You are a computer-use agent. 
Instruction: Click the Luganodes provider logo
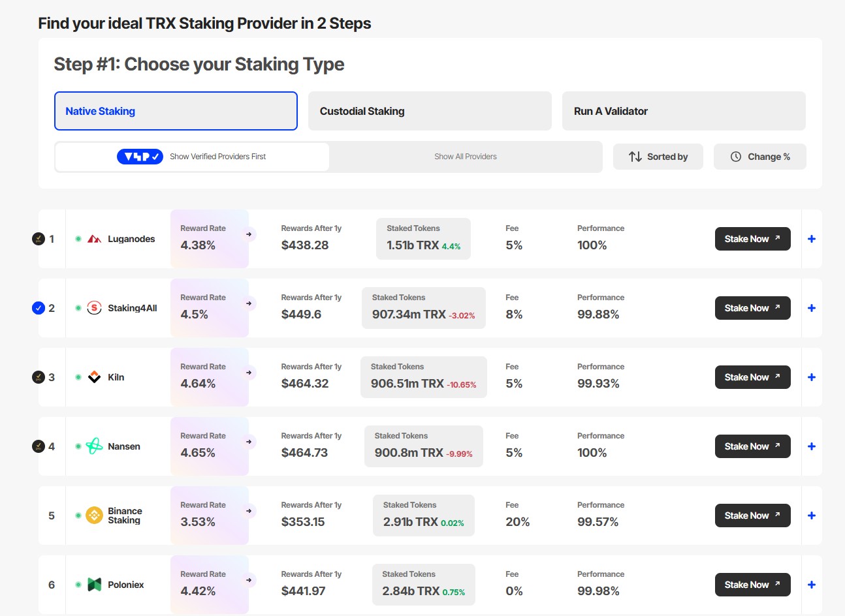tap(94, 239)
